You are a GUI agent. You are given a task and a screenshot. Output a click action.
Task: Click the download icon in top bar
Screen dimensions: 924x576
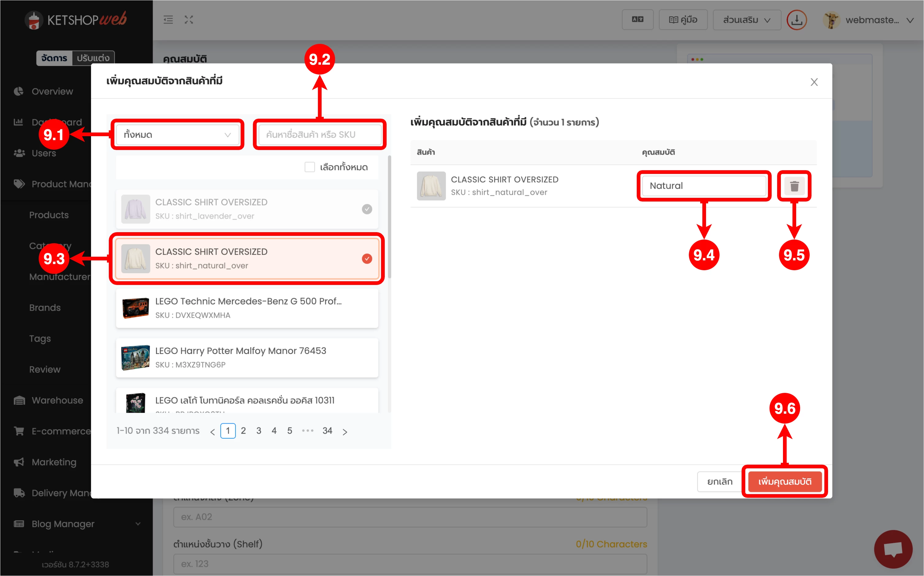point(796,20)
